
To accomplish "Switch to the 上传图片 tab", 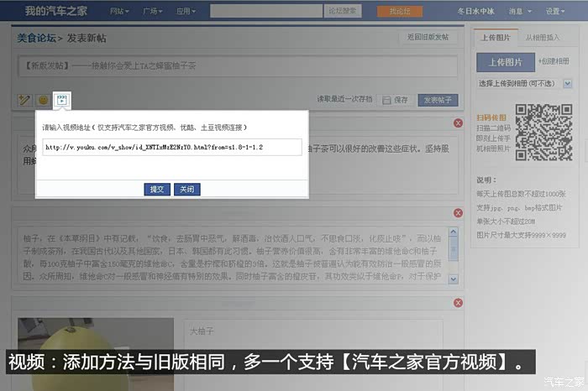I will pyautogui.click(x=496, y=38).
